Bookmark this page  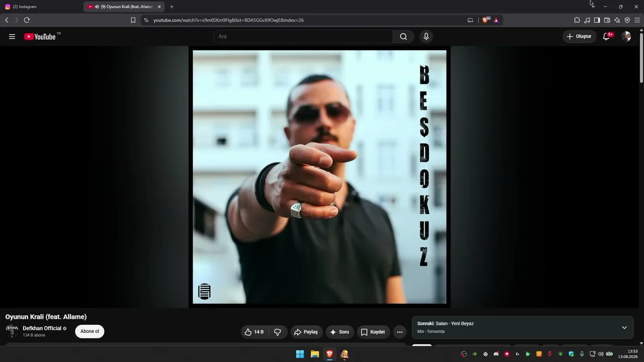click(x=133, y=20)
